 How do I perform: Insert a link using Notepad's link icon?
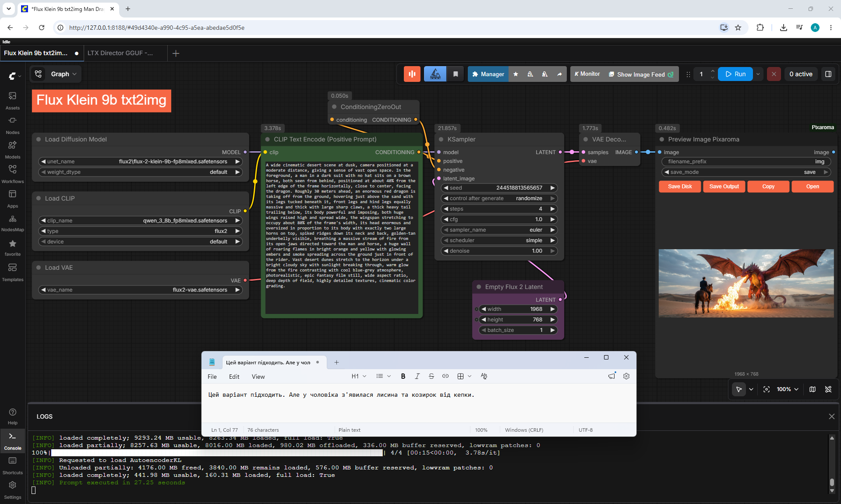(445, 376)
